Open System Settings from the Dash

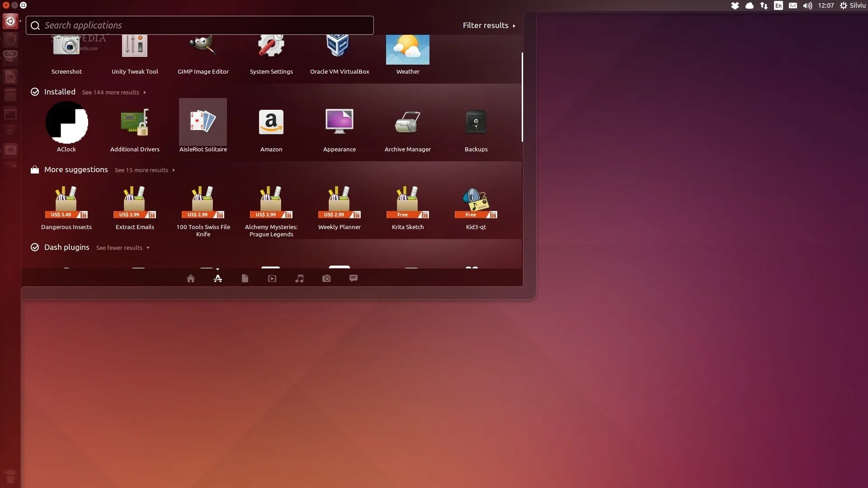pos(271,50)
